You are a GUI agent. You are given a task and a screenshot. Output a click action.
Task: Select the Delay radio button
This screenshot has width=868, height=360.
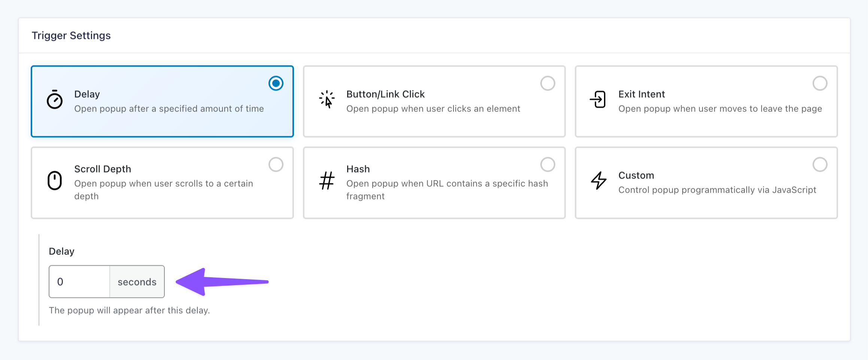(x=276, y=83)
